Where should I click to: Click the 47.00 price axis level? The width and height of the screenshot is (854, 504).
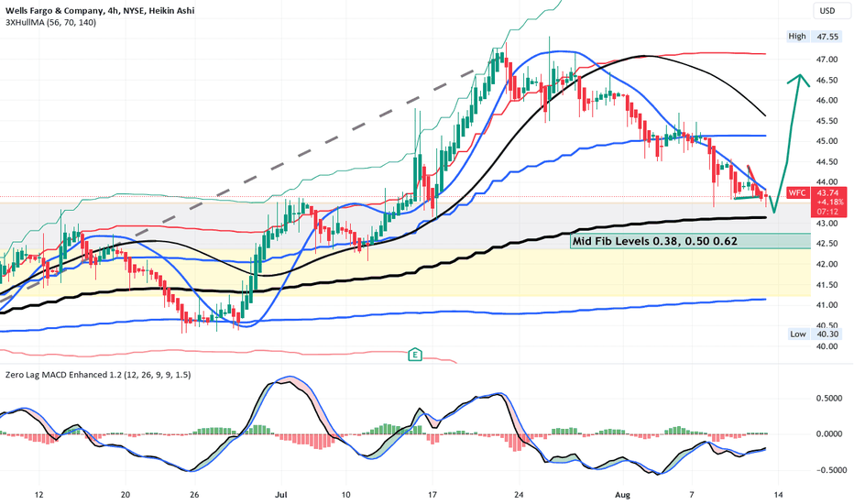827,60
